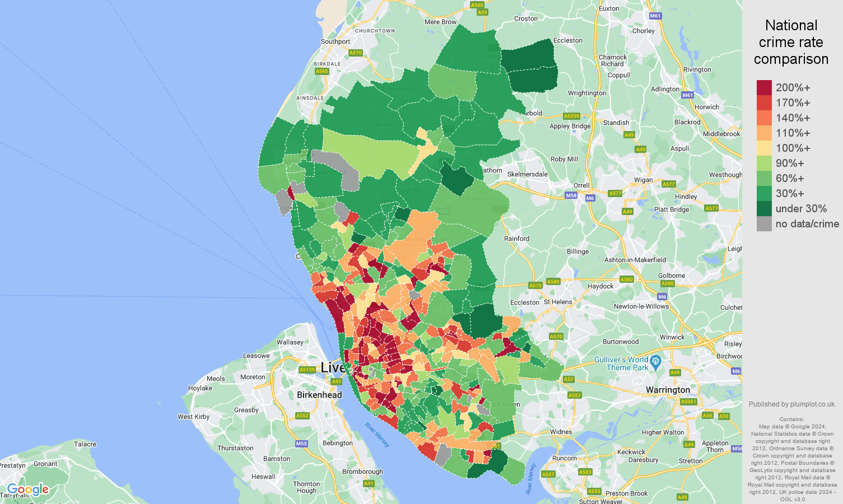Image resolution: width=843 pixels, height=504 pixels.
Task: Click the National crime rate comparison title
Action: coord(791,42)
